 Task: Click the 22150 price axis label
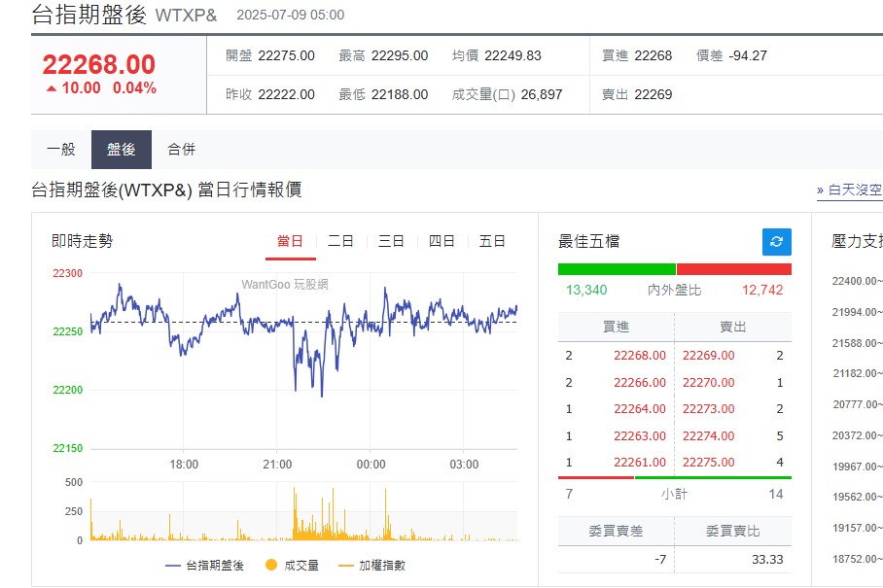click(x=67, y=448)
